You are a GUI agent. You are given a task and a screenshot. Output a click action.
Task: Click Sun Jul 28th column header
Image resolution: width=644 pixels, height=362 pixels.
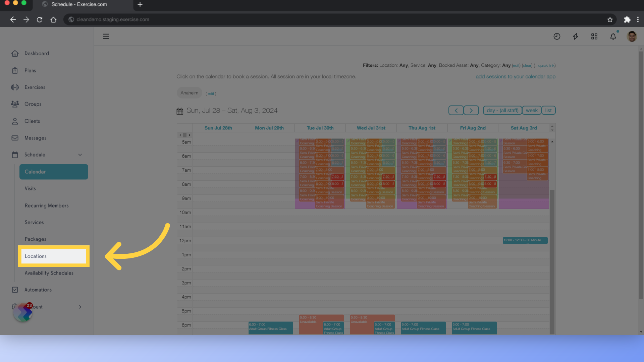coord(218,128)
